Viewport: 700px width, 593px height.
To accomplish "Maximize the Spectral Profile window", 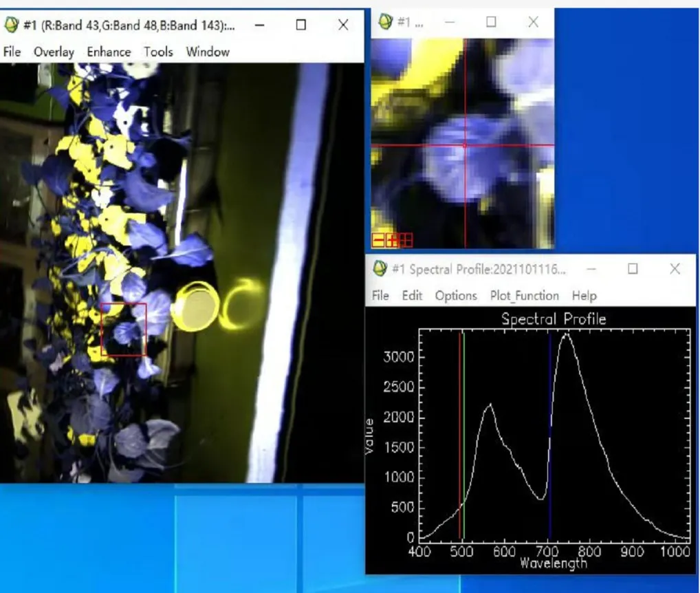I will 633,269.
